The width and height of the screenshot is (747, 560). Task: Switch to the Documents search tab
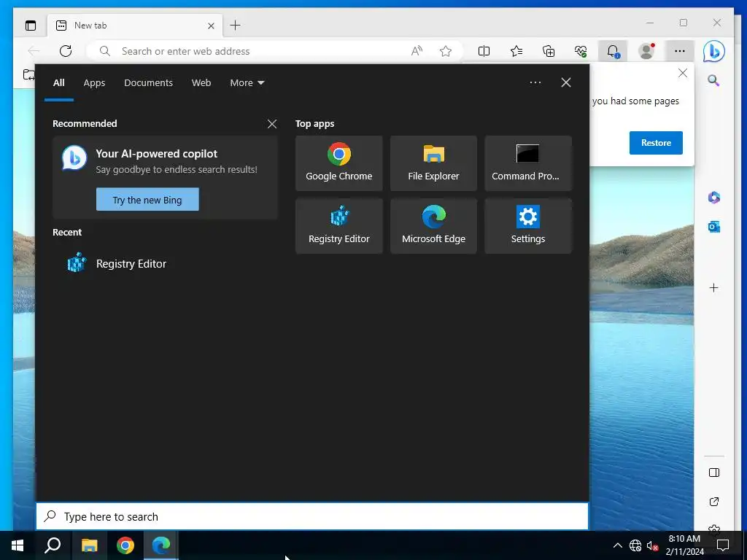pos(148,83)
